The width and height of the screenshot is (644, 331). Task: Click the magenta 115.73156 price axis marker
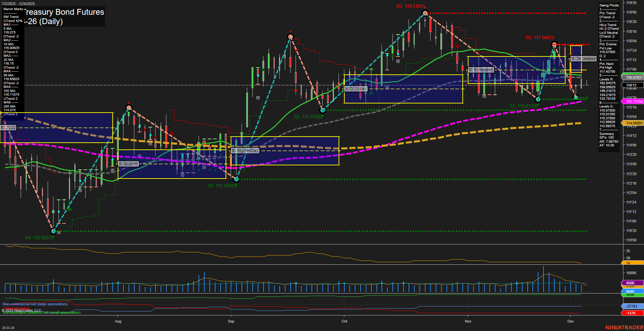(632, 102)
